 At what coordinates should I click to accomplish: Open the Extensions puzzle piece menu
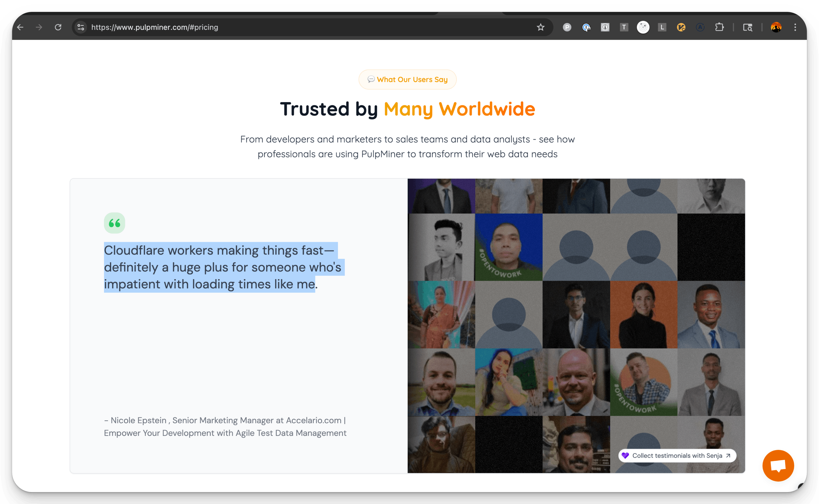(719, 27)
